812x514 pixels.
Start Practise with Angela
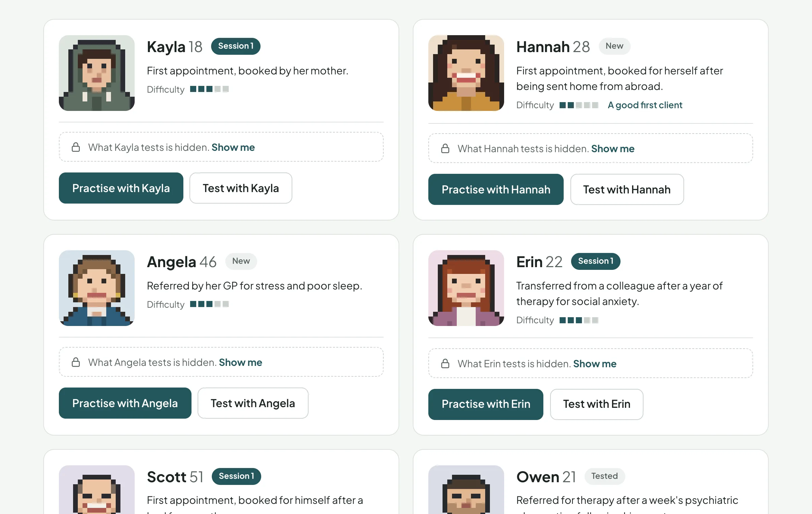click(x=125, y=403)
